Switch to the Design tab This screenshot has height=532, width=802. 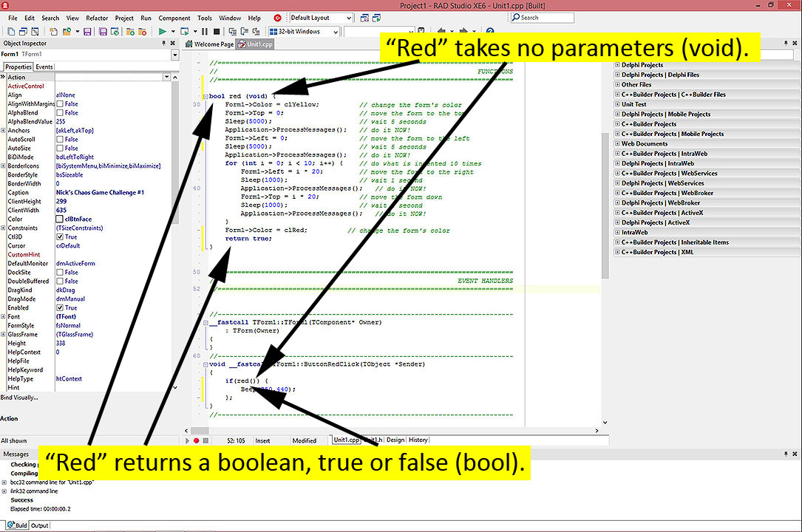pos(395,440)
